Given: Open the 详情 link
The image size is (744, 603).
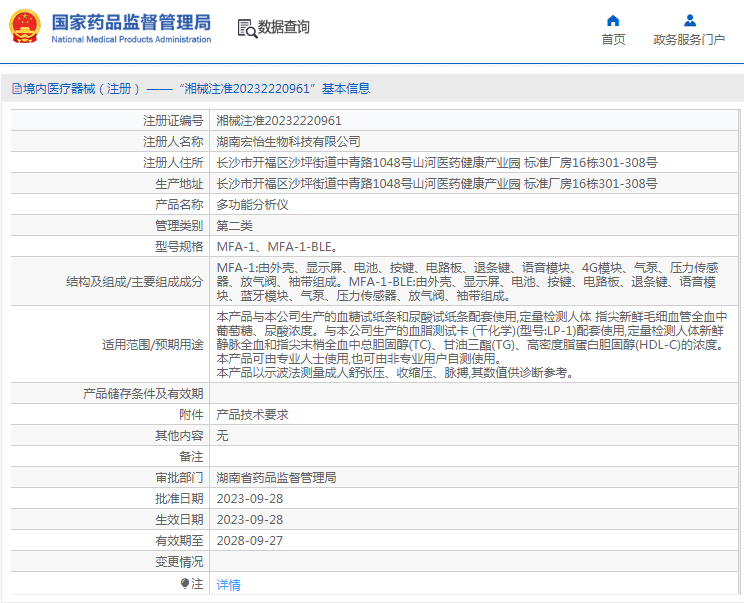Looking at the screenshot, I should [x=228, y=584].
